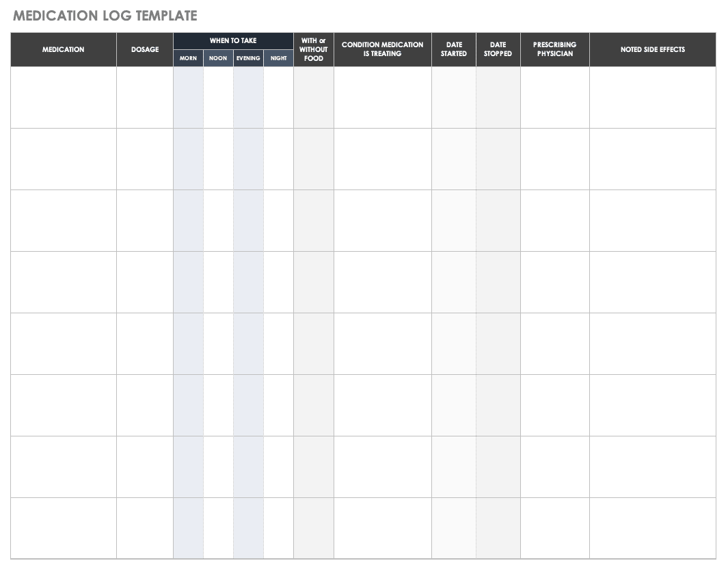The height and width of the screenshot is (576, 728).
Task: Click the first empty Medication cell
Action: (63, 97)
